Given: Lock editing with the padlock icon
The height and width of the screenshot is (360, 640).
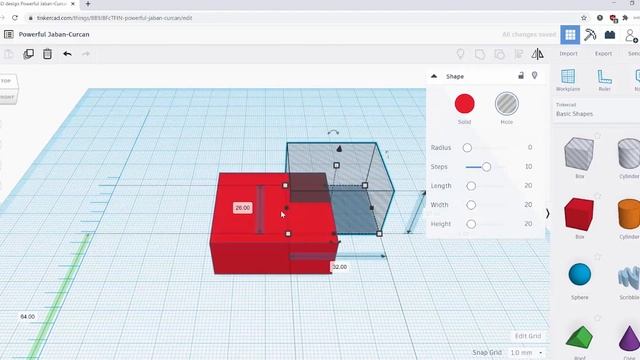Looking at the screenshot, I should click(x=521, y=76).
